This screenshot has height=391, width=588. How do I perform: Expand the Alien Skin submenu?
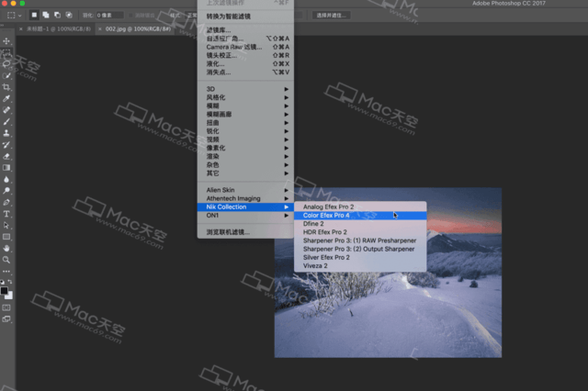coord(245,190)
